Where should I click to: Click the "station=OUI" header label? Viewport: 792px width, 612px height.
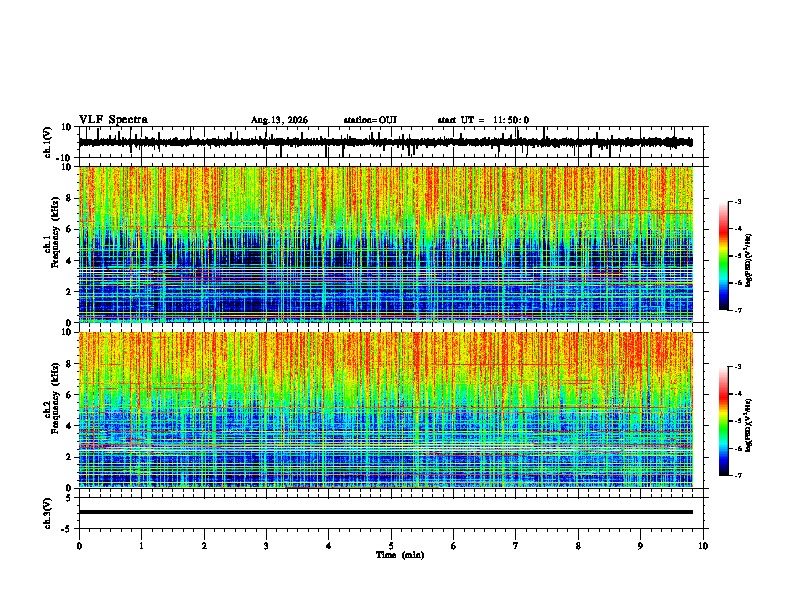[370, 120]
